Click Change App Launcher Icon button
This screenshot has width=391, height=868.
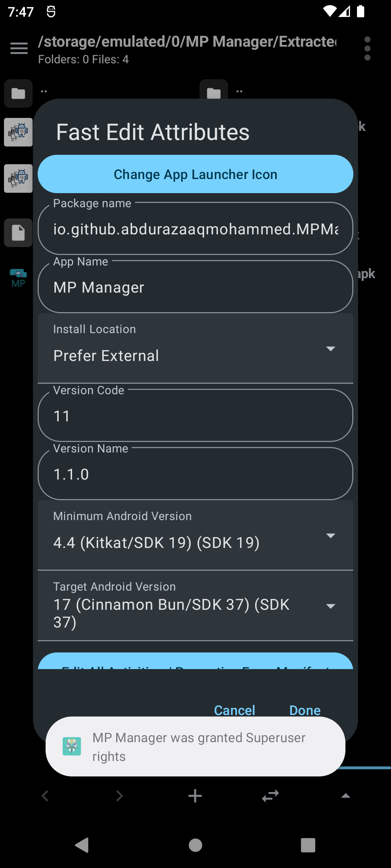pos(195,174)
